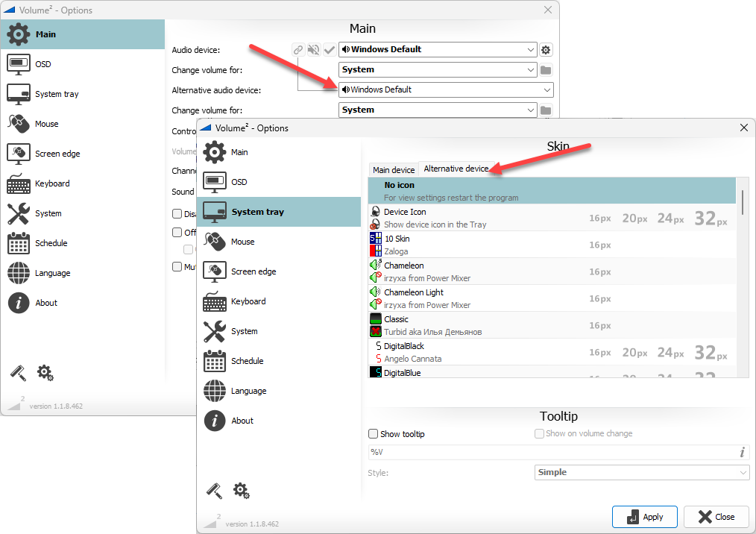Switch to Alternative device tab
The width and height of the screenshot is (756, 534).
tap(456, 169)
